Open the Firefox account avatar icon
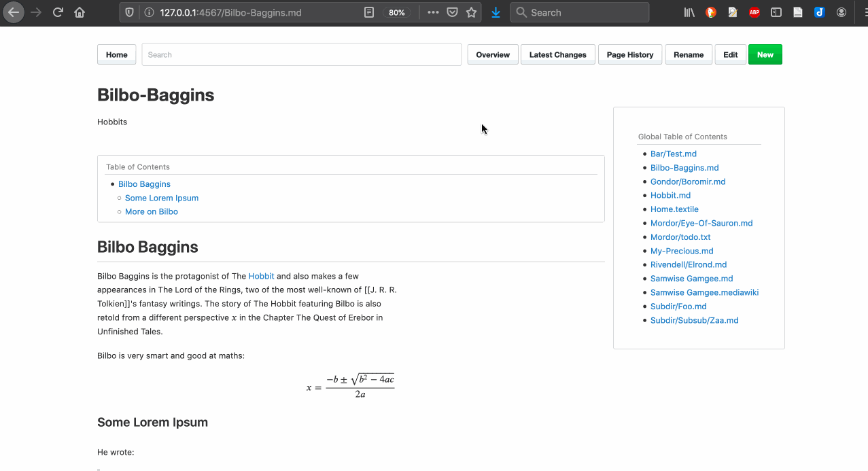This screenshot has height=471, width=868. coord(841,12)
